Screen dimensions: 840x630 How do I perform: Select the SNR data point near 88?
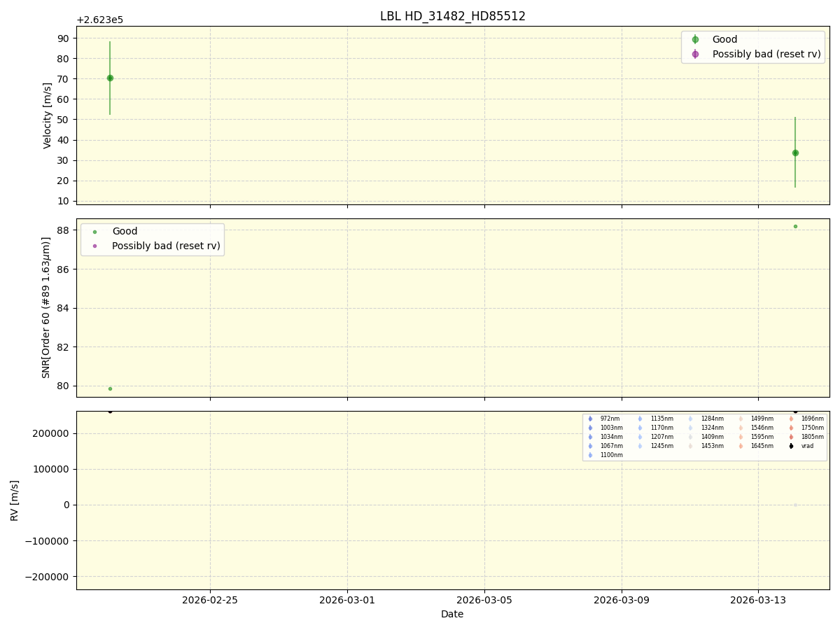[795, 226]
